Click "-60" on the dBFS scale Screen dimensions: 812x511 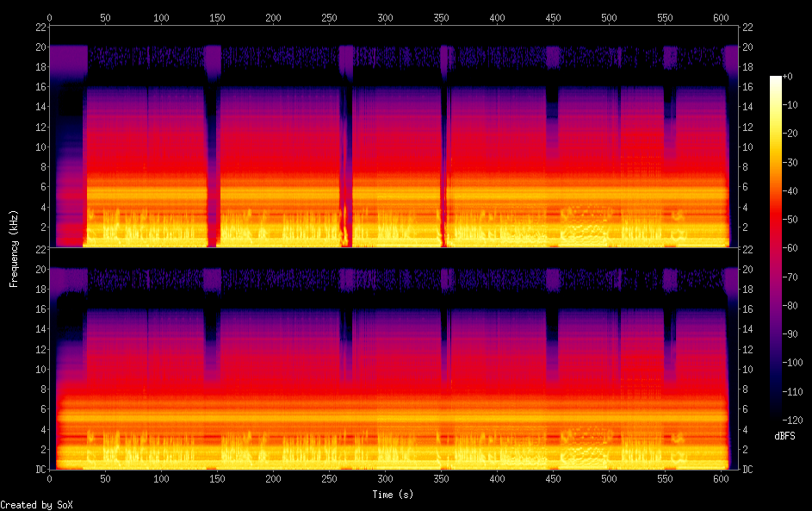click(x=790, y=247)
